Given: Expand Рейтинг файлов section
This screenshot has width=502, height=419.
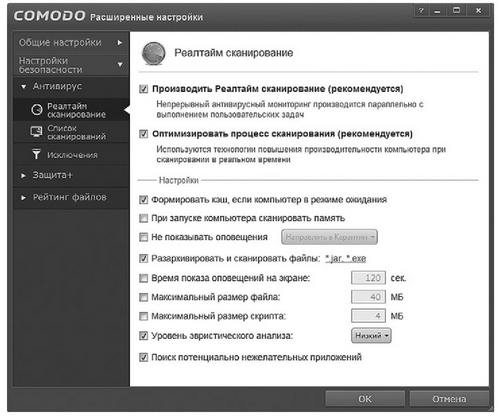Looking at the screenshot, I should point(23,198).
